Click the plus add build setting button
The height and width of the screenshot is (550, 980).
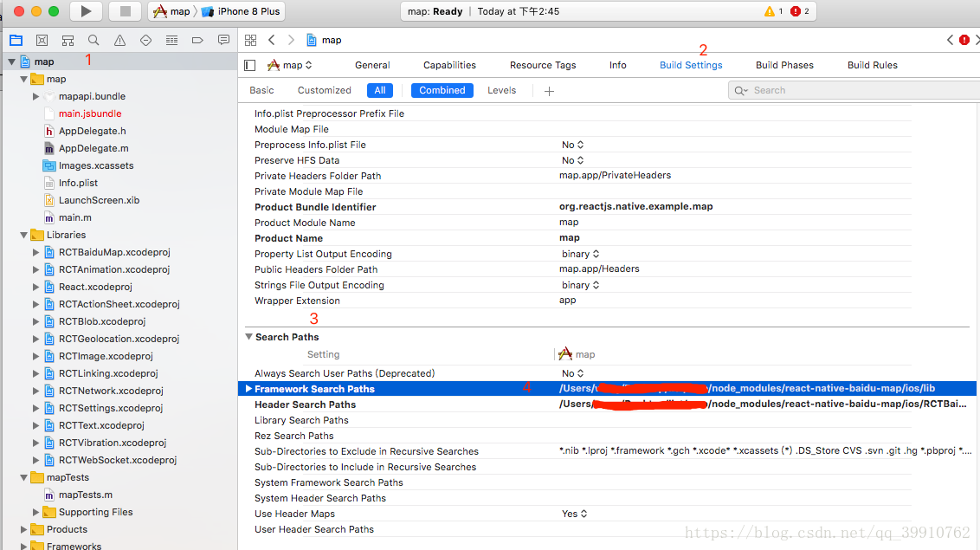tap(550, 91)
